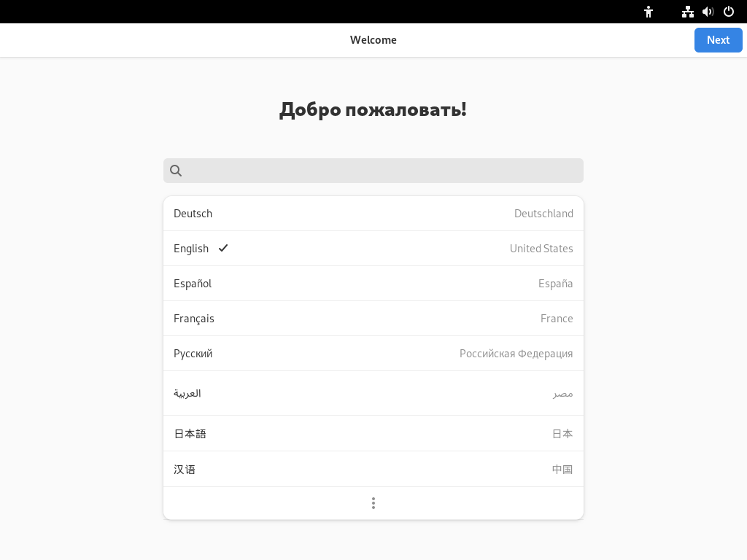Viewport: 747px width, 560px height.
Task: Click the United States region label
Action: [541, 249]
